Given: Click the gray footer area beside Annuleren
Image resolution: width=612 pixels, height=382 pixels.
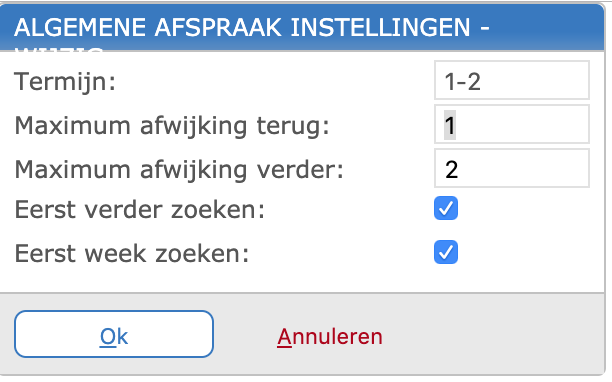Looking at the screenshot, I should pos(492,335).
